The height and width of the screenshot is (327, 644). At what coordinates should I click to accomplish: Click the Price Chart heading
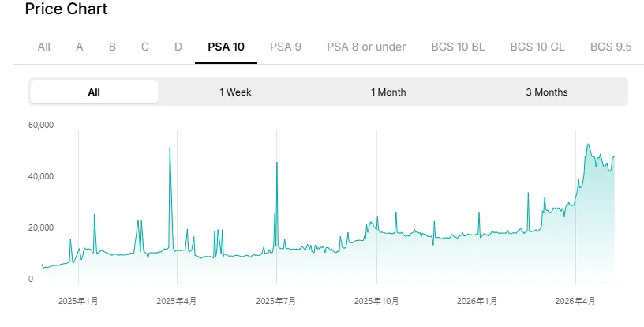[66, 9]
